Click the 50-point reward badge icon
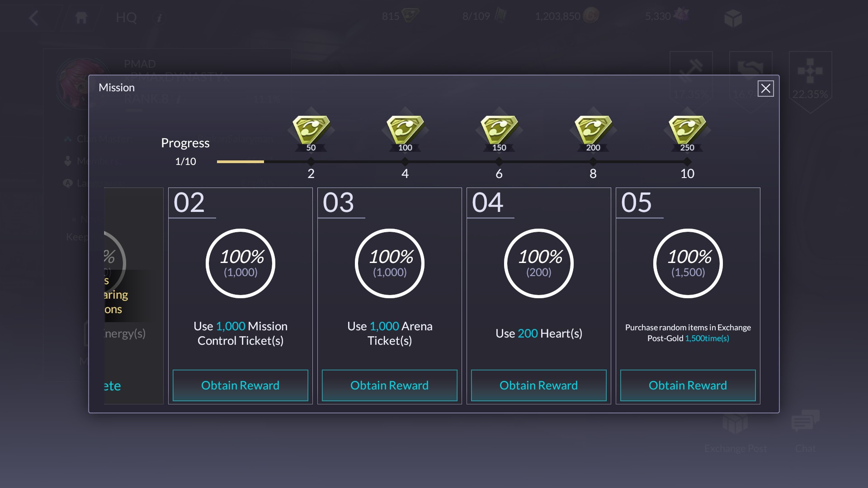This screenshot has width=868, height=488. click(311, 130)
